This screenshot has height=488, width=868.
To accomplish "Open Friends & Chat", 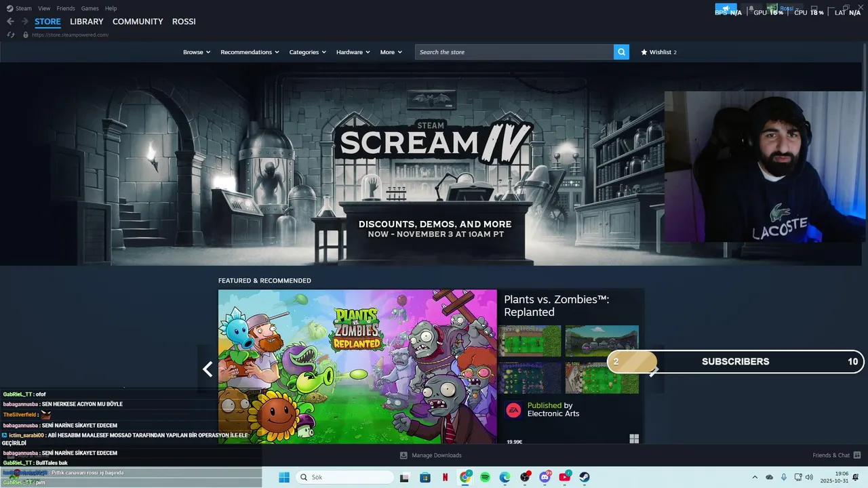I will pos(837,455).
